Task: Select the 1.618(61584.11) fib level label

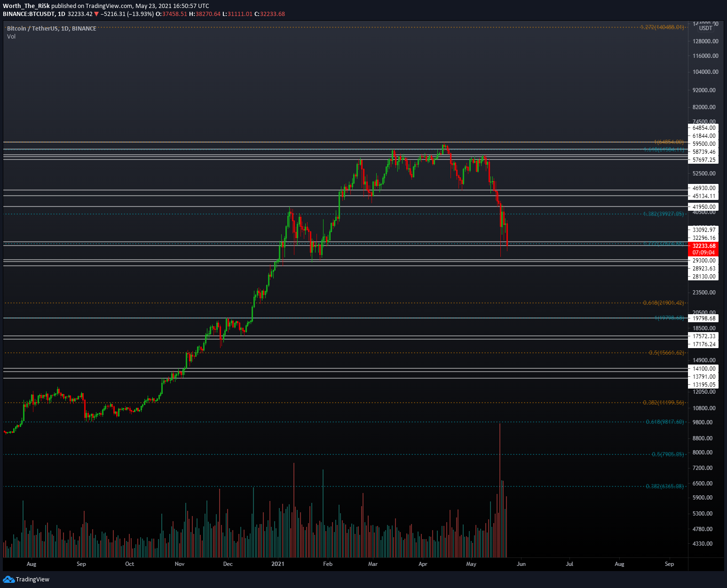Action: point(664,150)
